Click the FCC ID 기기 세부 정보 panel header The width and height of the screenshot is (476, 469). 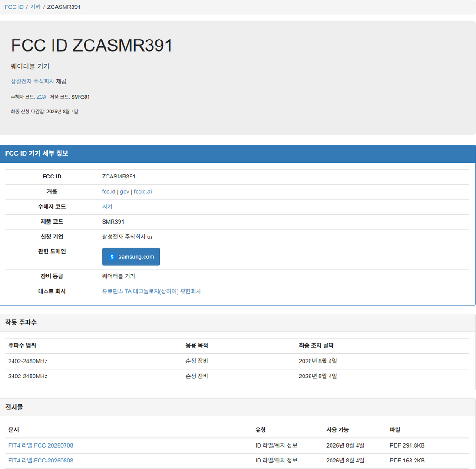pyautogui.click(x=238, y=153)
